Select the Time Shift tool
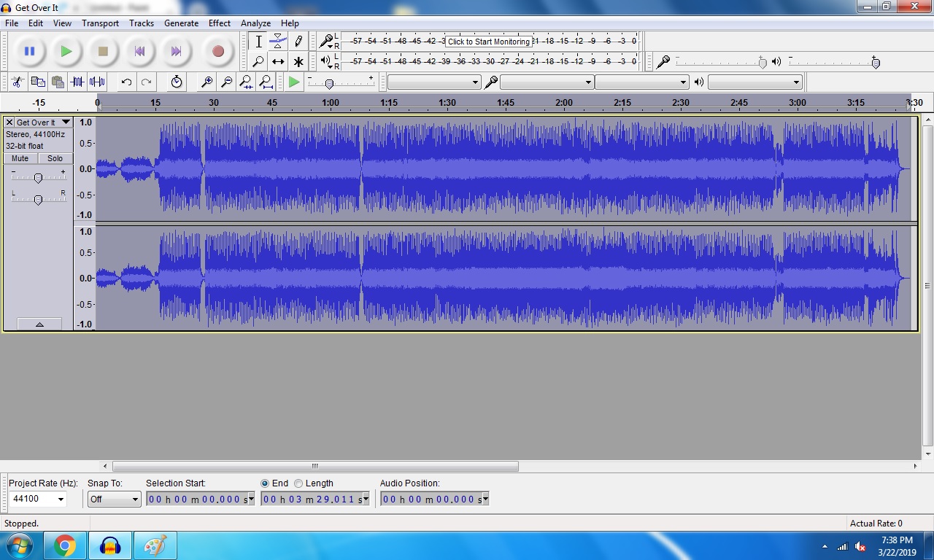The image size is (934, 560). pyautogui.click(x=278, y=62)
